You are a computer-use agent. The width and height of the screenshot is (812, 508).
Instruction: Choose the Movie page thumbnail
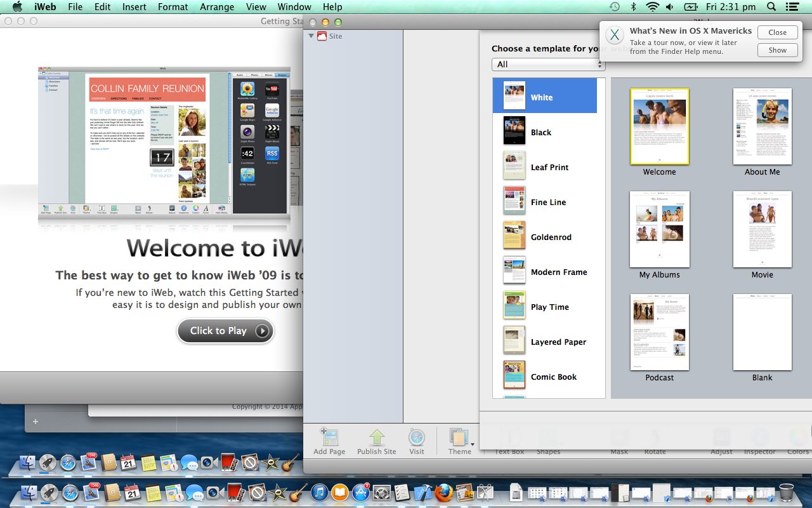[x=762, y=229]
